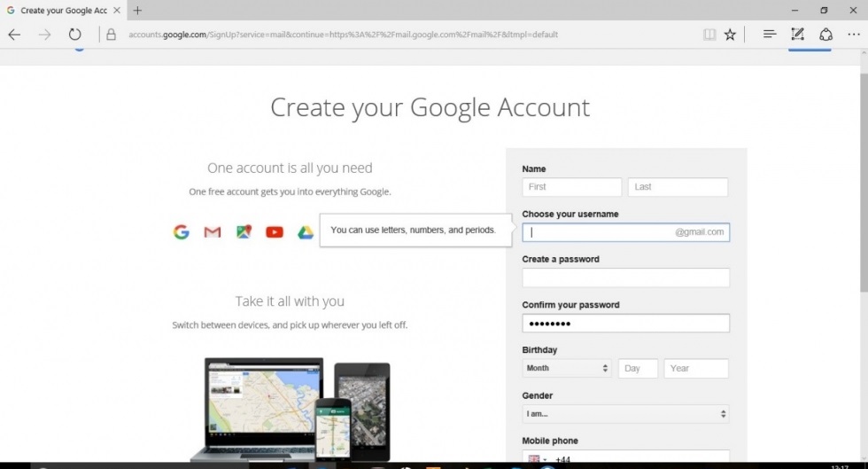
Task: Open reading view with the book icon
Action: tap(709, 35)
